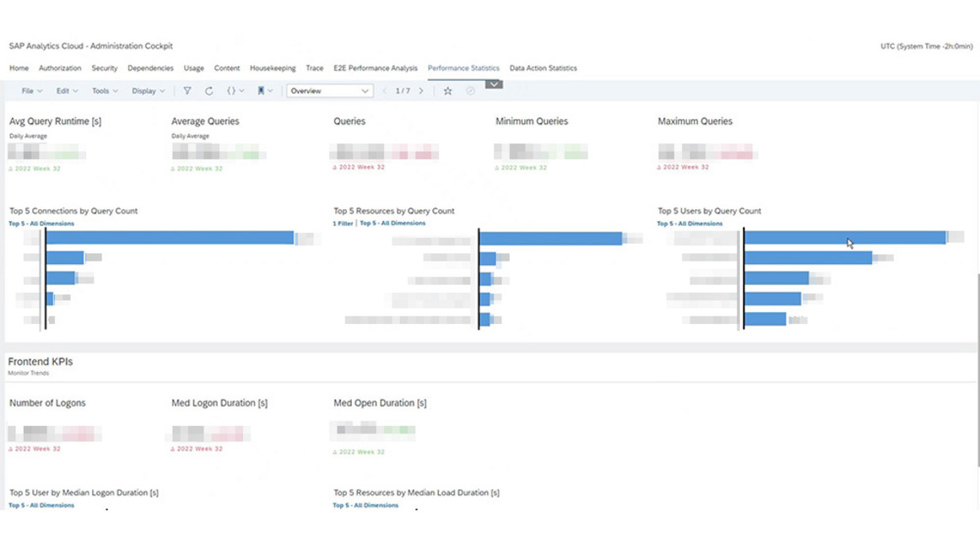This screenshot has height=544, width=980.
Task: Select the shortest bar in Top 5 Users chart
Action: tap(765, 319)
